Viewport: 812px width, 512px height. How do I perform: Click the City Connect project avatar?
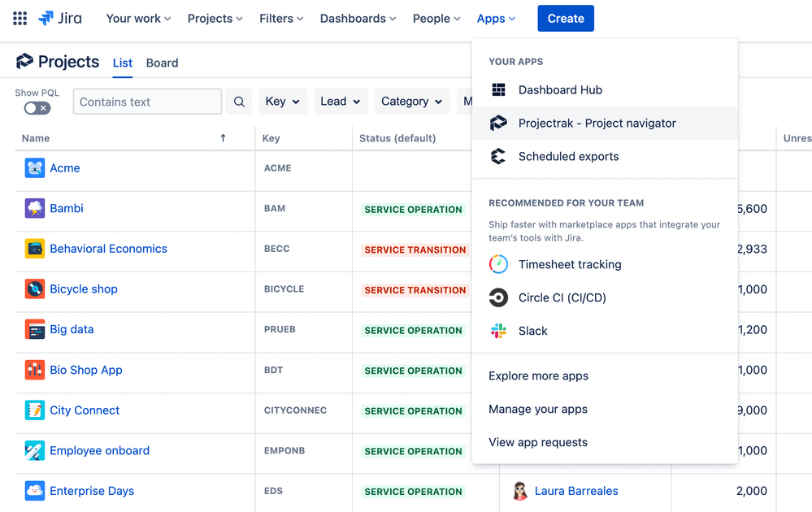[x=35, y=410]
